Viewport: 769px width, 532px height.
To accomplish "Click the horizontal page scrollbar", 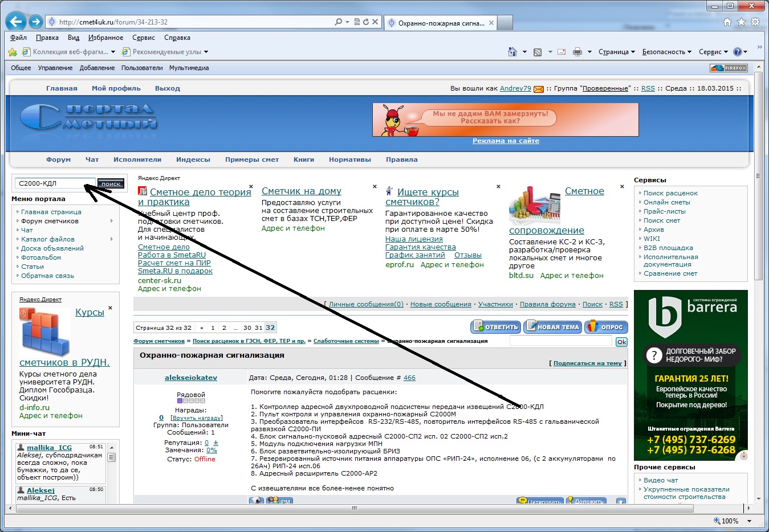I will (x=353, y=508).
